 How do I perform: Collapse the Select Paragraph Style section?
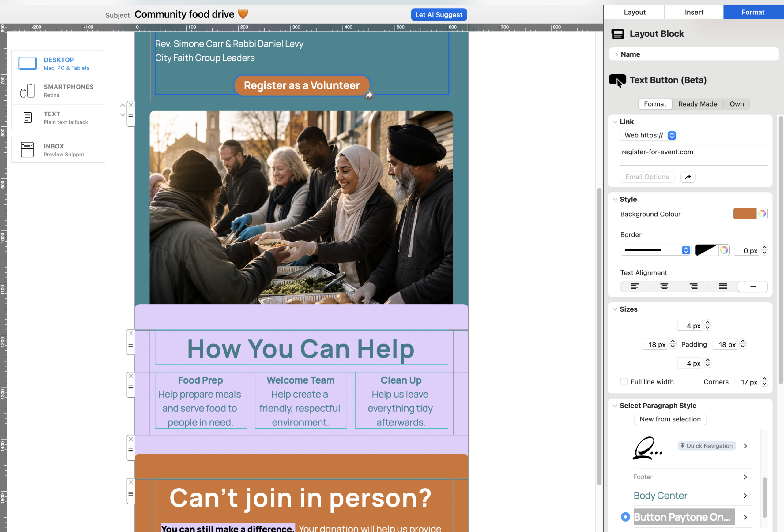tap(615, 406)
